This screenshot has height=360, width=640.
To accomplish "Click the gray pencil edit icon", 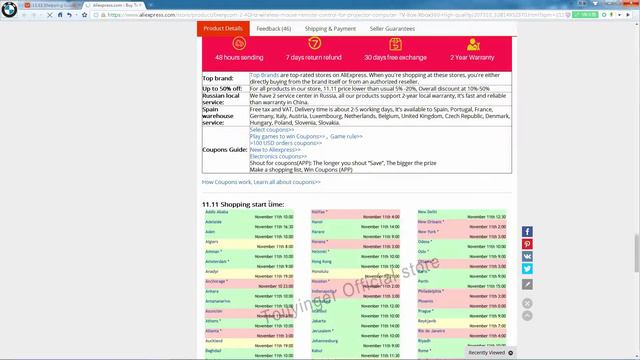I will 527,284.
